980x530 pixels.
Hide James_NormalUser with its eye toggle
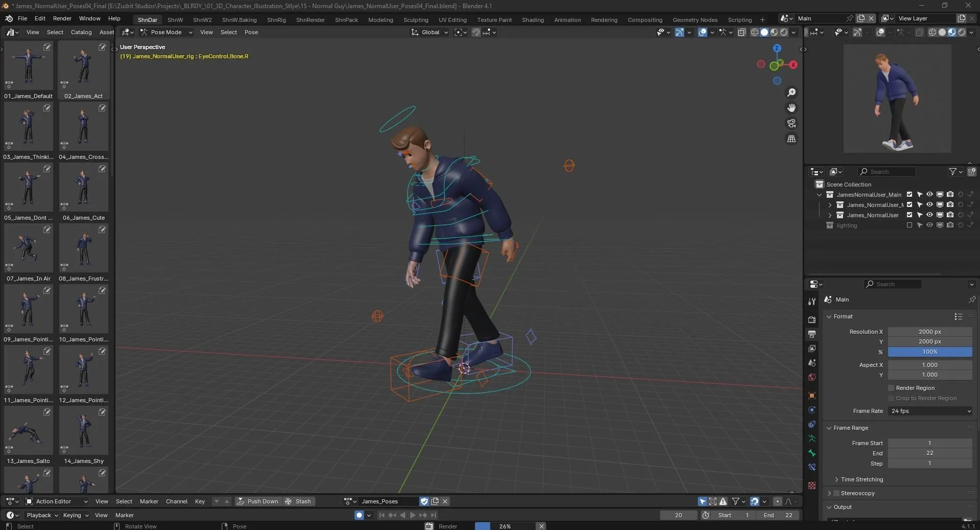pyautogui.click(x=929, y=215)
